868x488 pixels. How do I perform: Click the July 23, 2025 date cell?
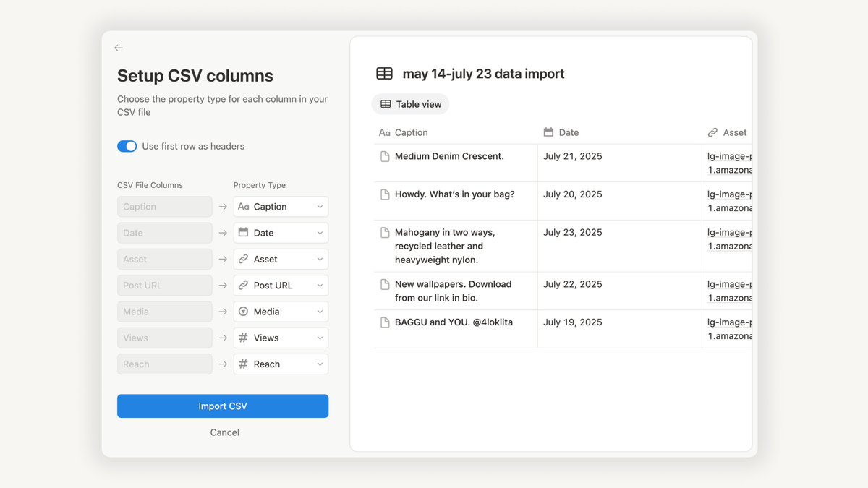[620, 246]
